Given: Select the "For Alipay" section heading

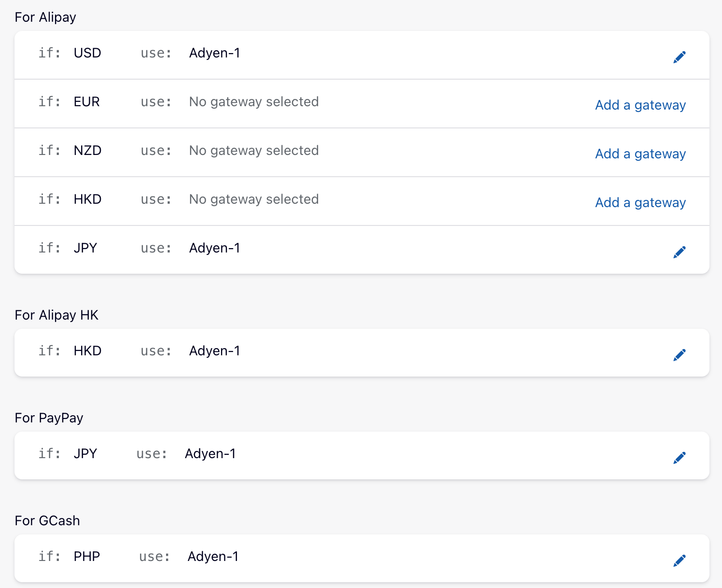Looking at the screenshot, I should (x=45, y=17).
